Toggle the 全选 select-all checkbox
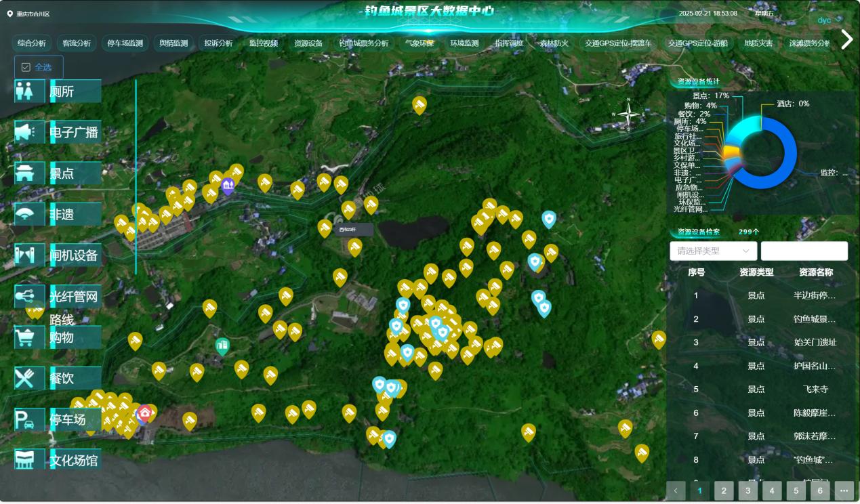The height and width of the screenshot is (504, 860). (x=26, y=67)
